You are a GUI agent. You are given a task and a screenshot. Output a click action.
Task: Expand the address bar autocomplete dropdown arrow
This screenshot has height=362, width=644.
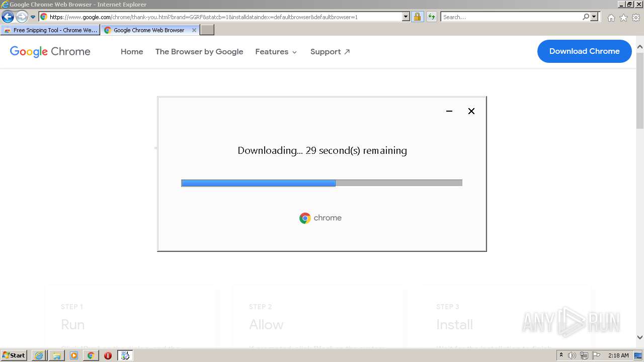click(x=406, y=17)
